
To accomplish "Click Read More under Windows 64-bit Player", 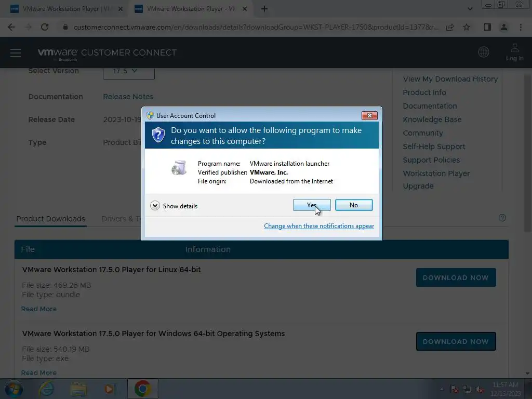I will coord(38,373).
